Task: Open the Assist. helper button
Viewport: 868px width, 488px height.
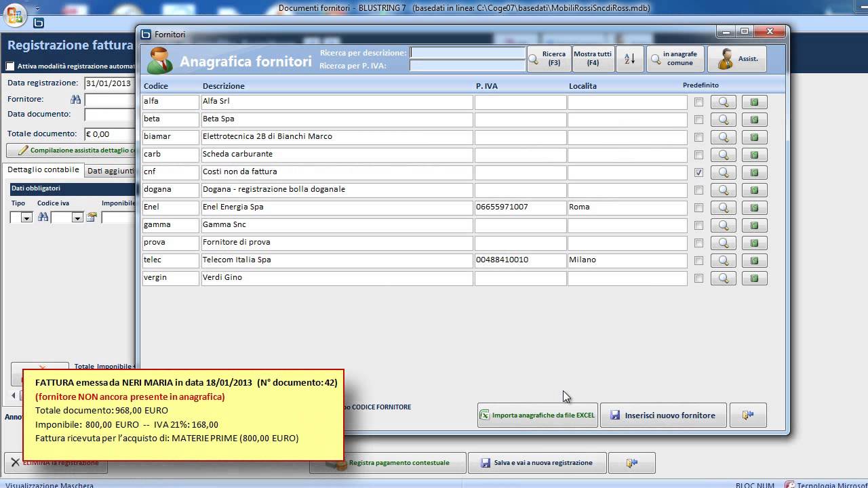Action: [x=737, y=59]
